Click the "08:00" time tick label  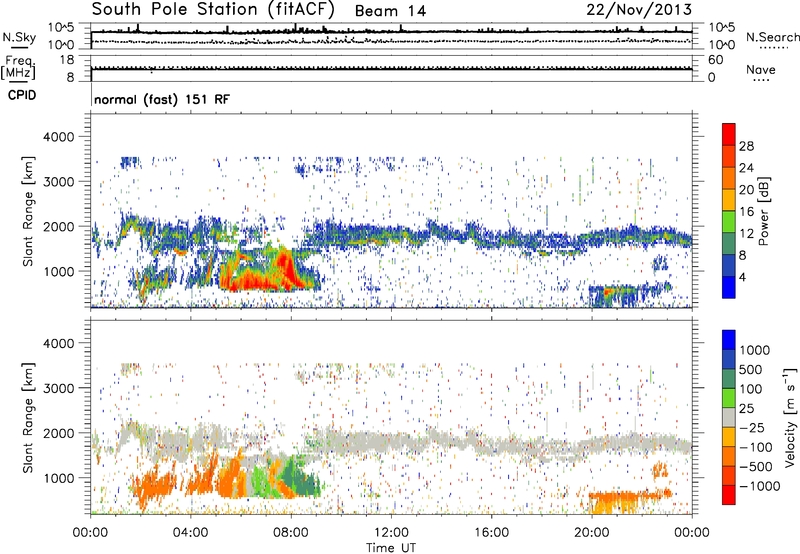tap(290, 533)
